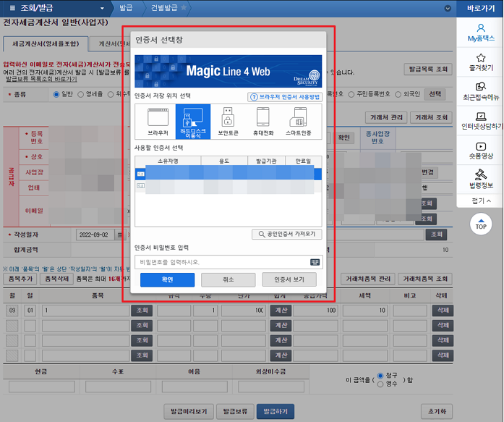Select the second certificate row
The height and width of the screenshot is (422, 504).
[x=228, y=186]
